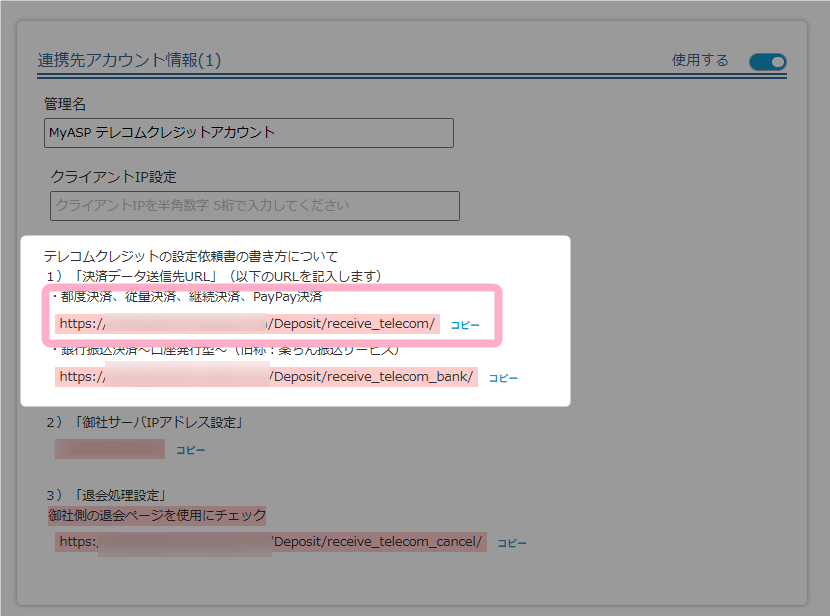This screenshot has width=830, height=616.
Task: Click the blurred server IP address value
Action: [x=109, y=449]
